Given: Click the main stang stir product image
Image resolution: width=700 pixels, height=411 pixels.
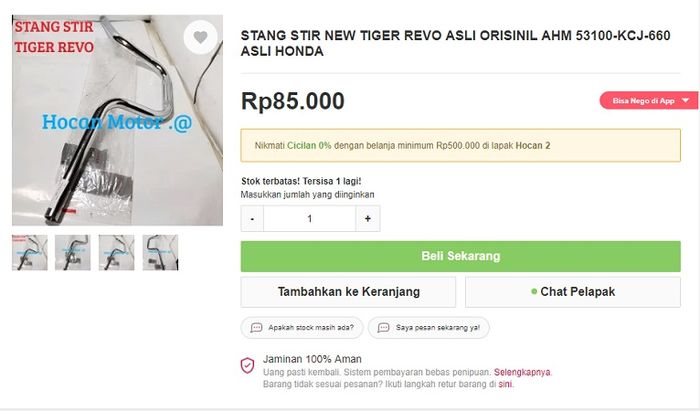Looking at the screenshot, I should click(x=117, y=120).
